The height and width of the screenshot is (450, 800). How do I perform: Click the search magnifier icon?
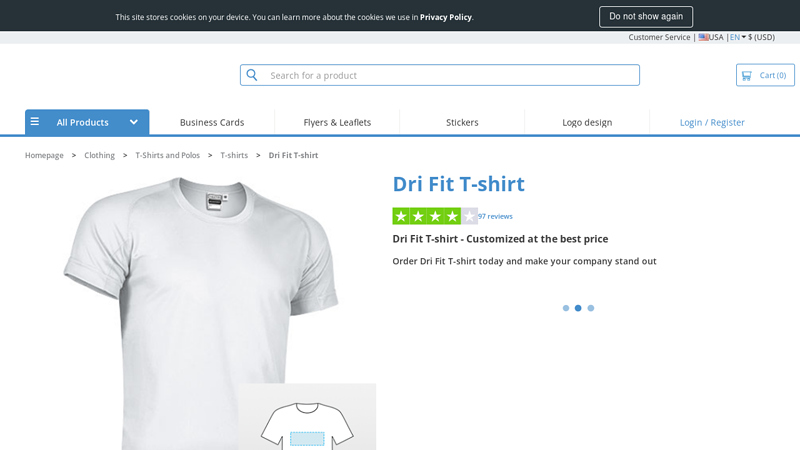[252, 75]
